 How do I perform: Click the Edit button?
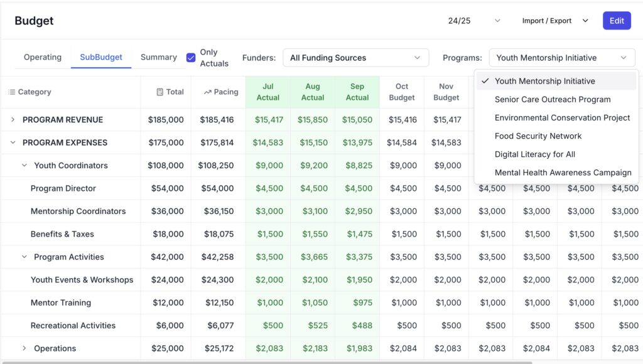coord(616,21)
